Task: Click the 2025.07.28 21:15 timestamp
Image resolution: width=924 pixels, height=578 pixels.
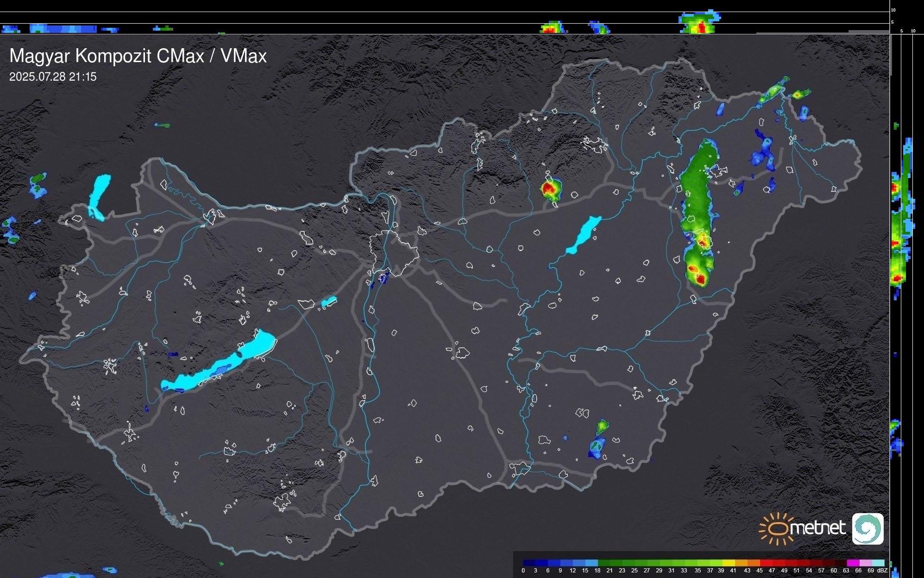Action: (53, 76)
